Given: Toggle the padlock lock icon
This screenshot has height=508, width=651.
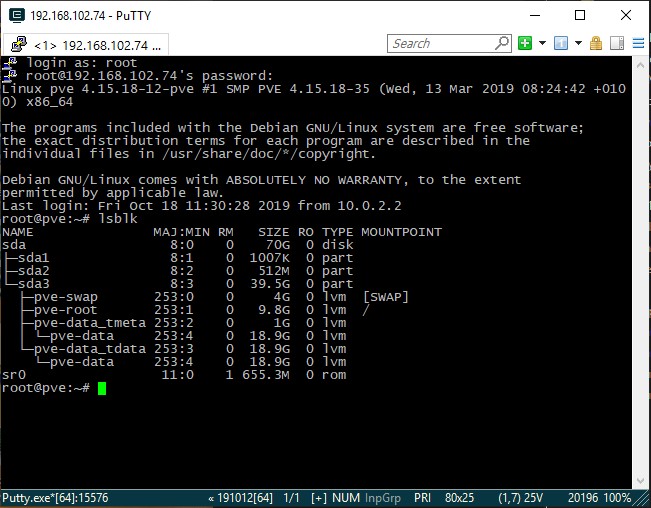Looking at the screenshot, I should 596,43.
